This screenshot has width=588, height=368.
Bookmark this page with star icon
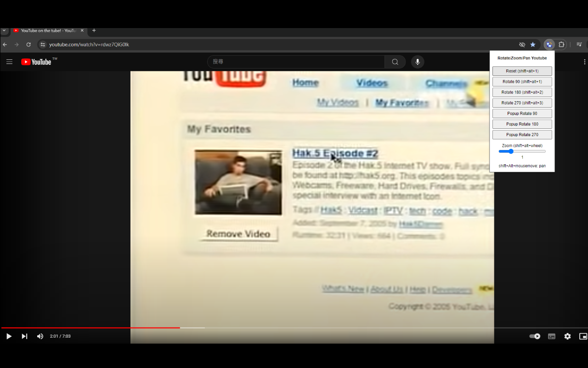pyautogui.click(x=533, y=45)
